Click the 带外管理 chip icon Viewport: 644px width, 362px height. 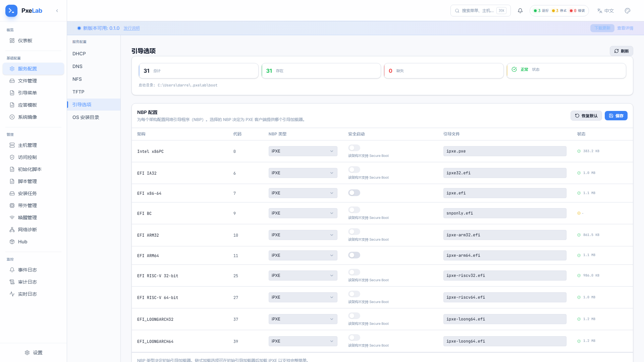point(12,205)
